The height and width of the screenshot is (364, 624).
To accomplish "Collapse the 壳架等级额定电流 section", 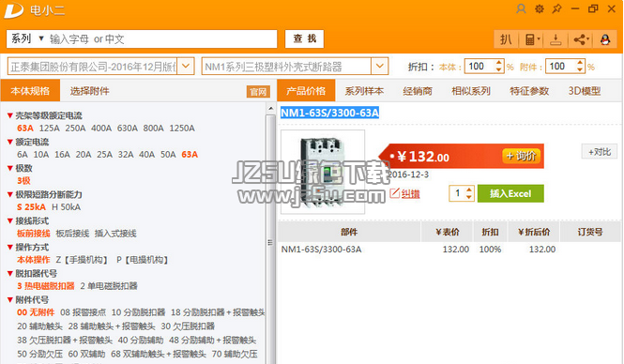I will pyautogui.click(x=10, y=115).
